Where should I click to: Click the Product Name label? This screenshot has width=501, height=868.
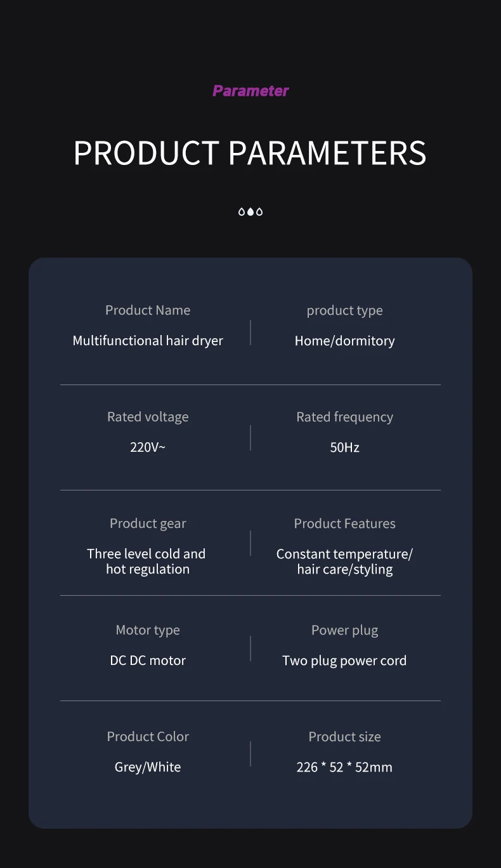pos(148,310)
